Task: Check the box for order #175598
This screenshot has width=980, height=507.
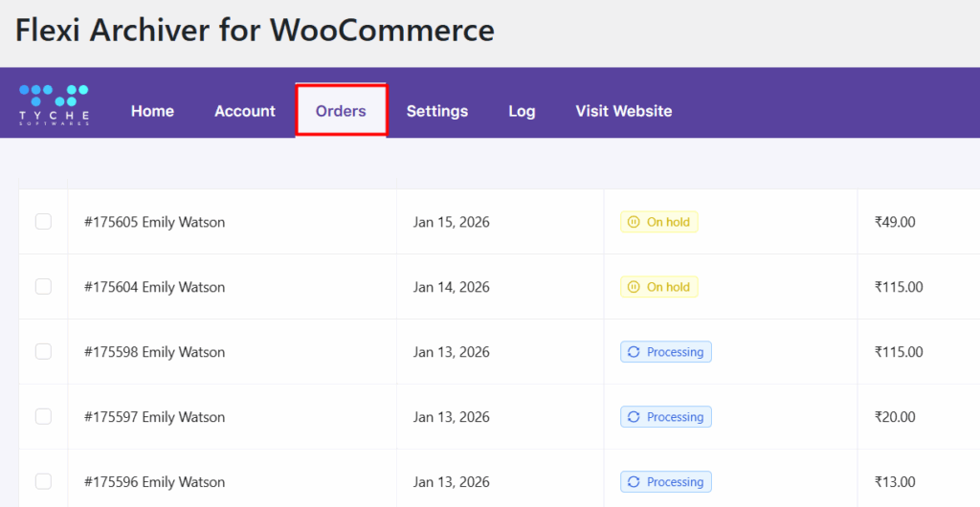Action: pyautogui.click(x=43, y=352)
